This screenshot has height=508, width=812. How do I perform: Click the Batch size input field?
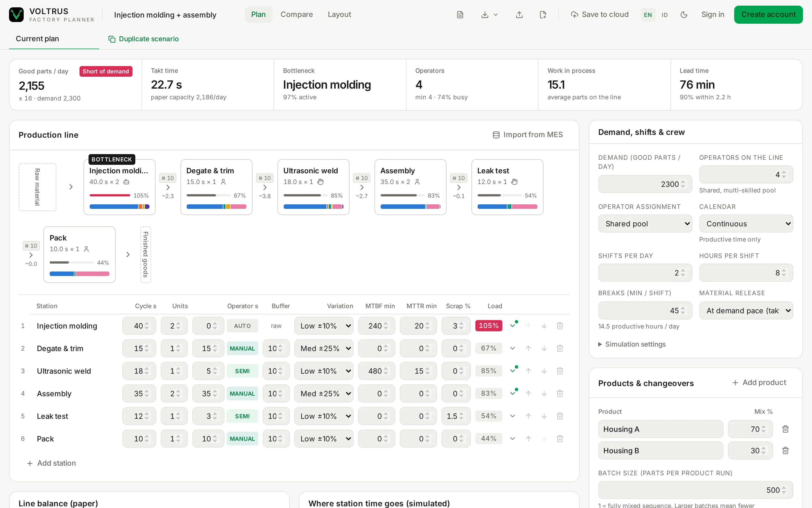696,490
